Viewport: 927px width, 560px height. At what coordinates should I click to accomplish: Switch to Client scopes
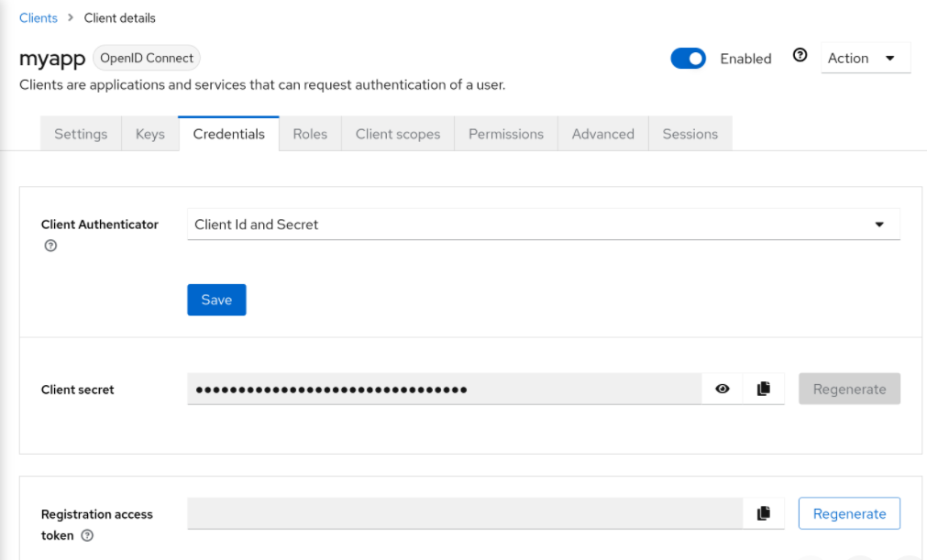[397, 133]
